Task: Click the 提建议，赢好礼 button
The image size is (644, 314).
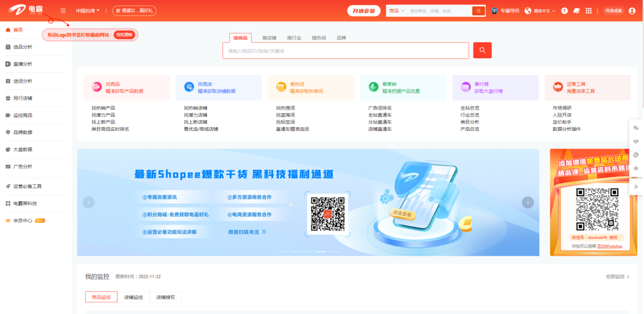Action: [x=134, y=11]
